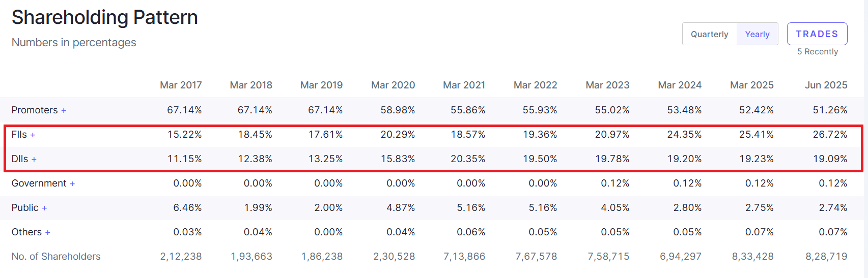Select the Yearly view option
The image size is (868, 278).
(757, 34)
